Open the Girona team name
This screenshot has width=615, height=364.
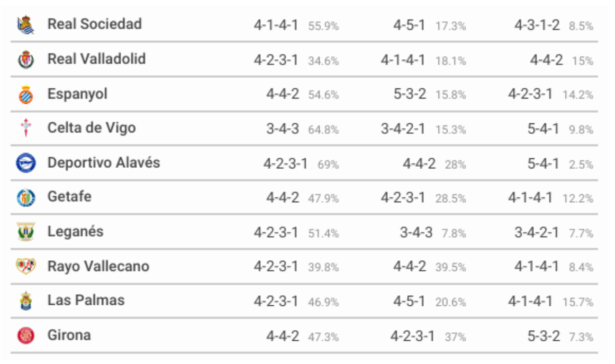pos(69,335)
